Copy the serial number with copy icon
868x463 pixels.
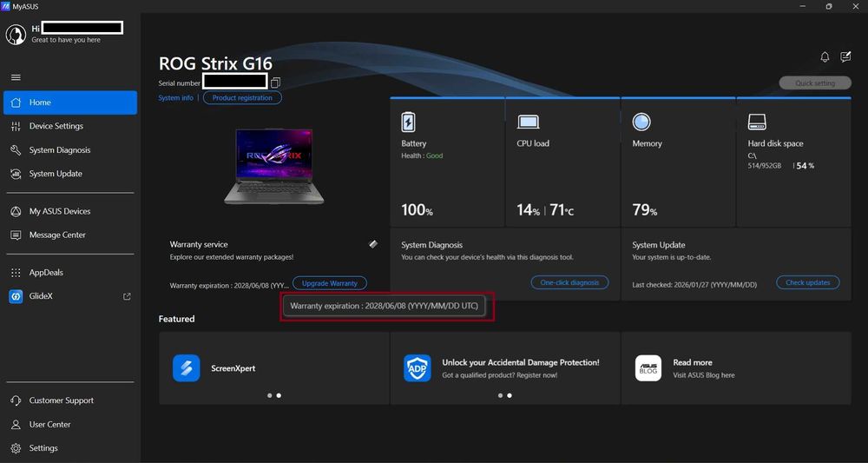pos(275,83)
